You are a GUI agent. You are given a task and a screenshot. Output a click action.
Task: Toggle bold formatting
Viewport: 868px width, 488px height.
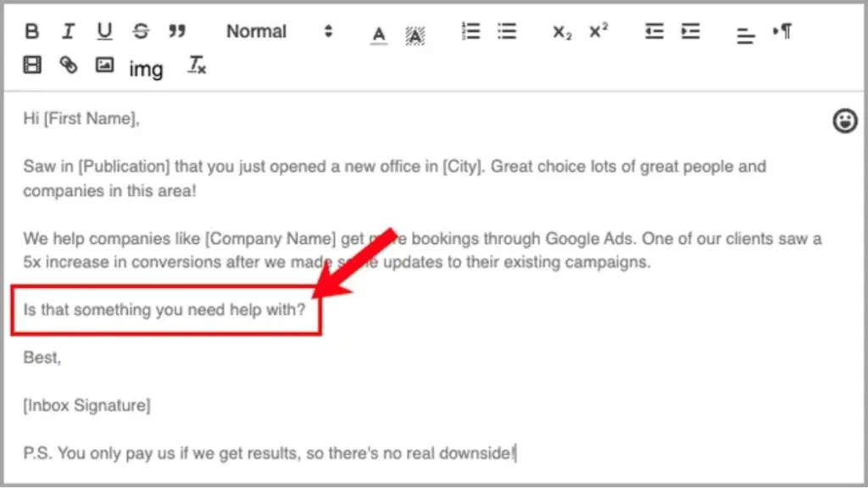click(x=32, y=31)
